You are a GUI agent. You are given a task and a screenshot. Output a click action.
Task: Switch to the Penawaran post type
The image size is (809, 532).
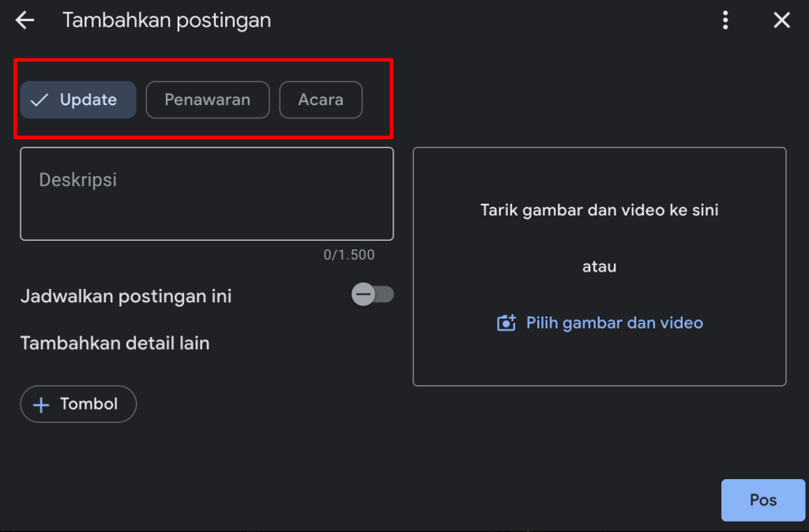tap(207, 100)
